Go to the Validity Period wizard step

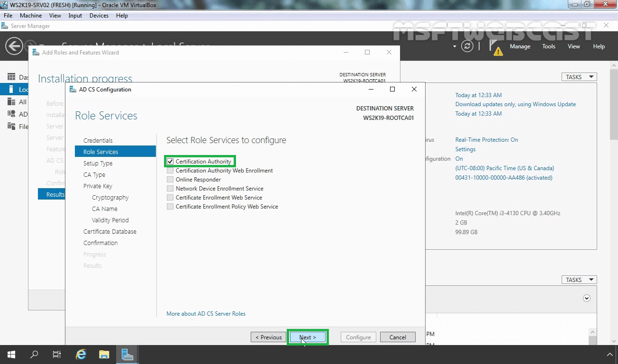coord(110,220)
